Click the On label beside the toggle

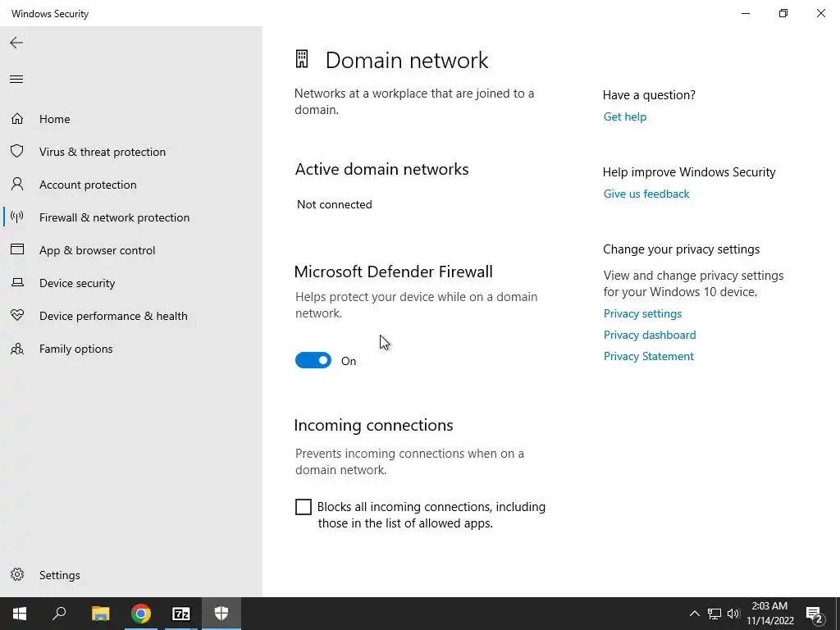[x=348, y=361]
